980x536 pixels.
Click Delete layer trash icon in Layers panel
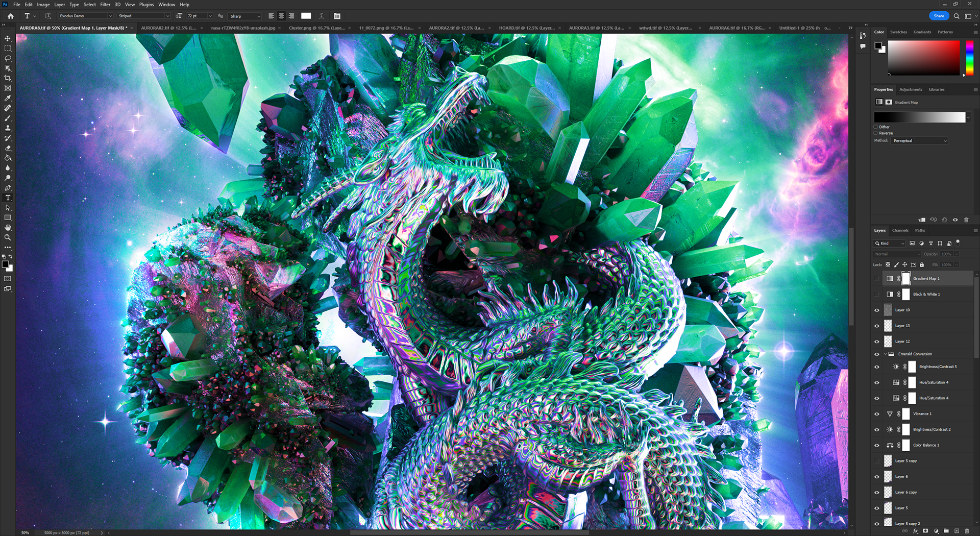[967, 531]
